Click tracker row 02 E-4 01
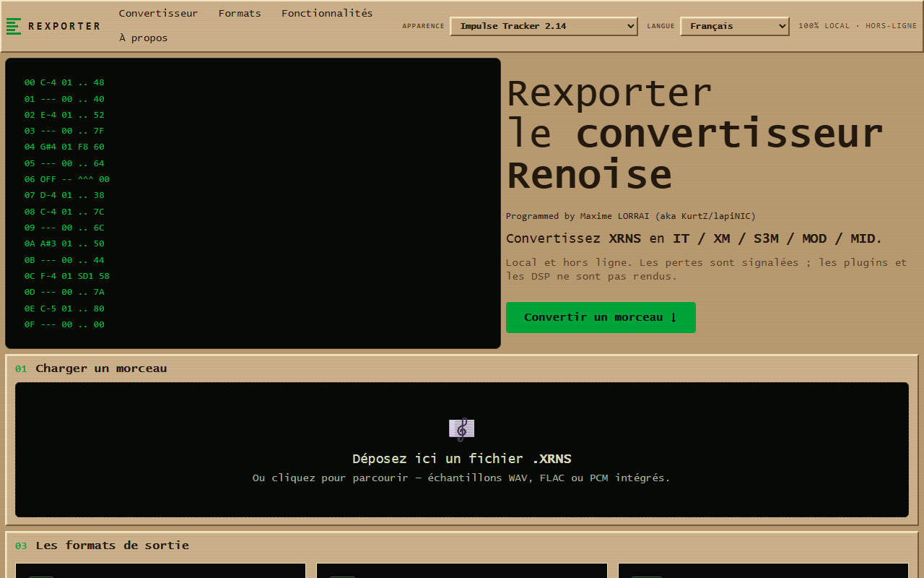Viewport: 924px width, 578px height. pos(64,115)
